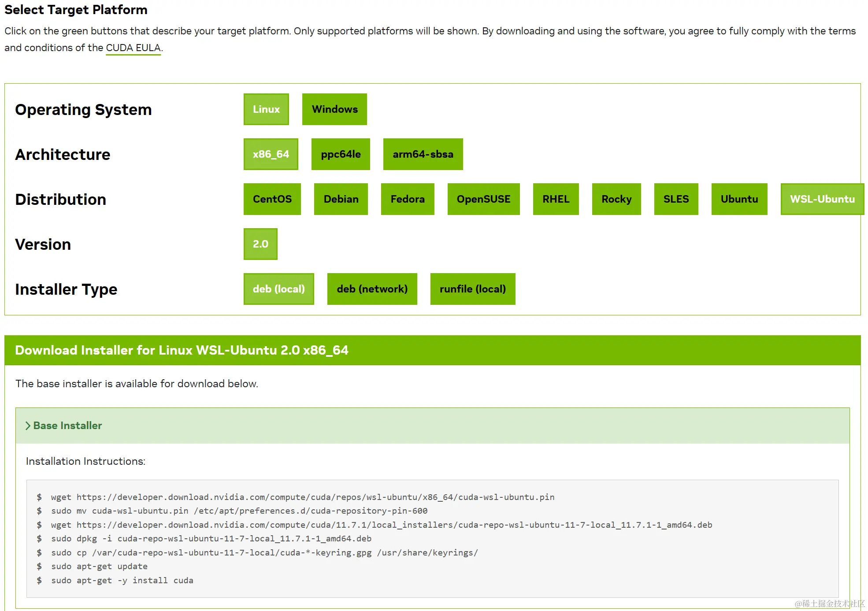
Task: Select CentOS as the distribution
Action: [272, 199]
